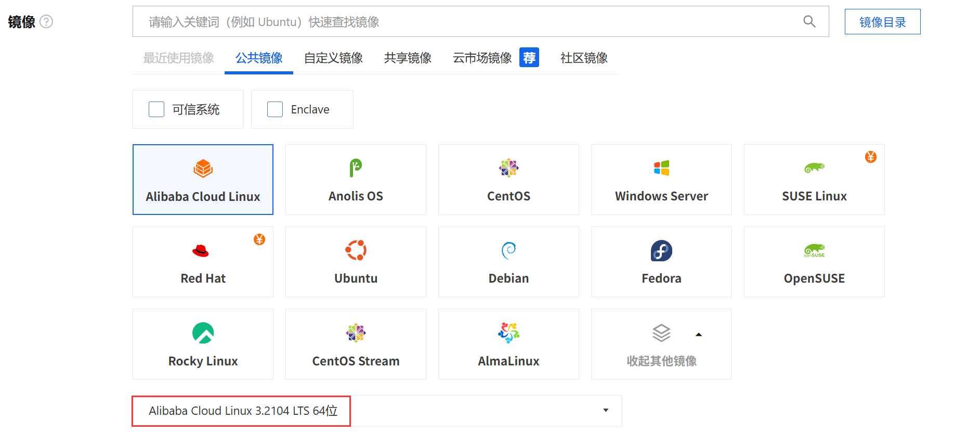Choose the Red Hat logo tile
Viewport: 980px width, 432px height.
[x=201, y=251]
